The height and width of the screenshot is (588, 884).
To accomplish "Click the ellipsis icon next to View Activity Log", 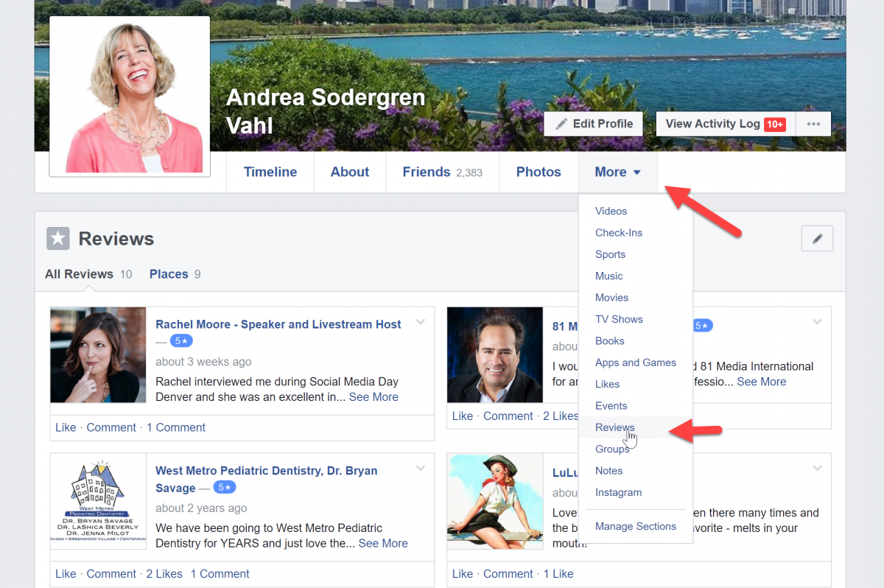I will point(813,123).
